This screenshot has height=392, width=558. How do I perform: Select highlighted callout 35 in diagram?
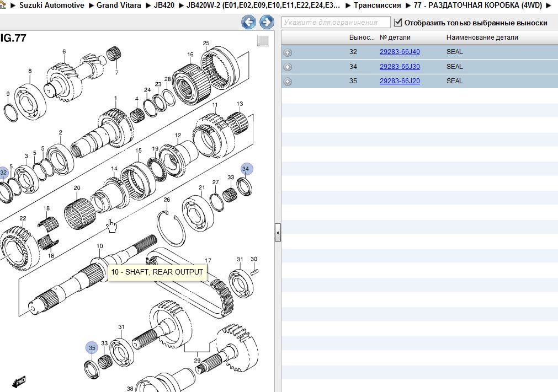[92, 348]
